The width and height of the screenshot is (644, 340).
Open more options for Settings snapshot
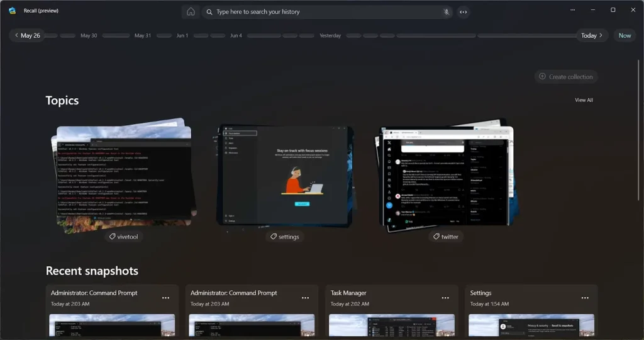pyautogui.click(x=585, y=298)
